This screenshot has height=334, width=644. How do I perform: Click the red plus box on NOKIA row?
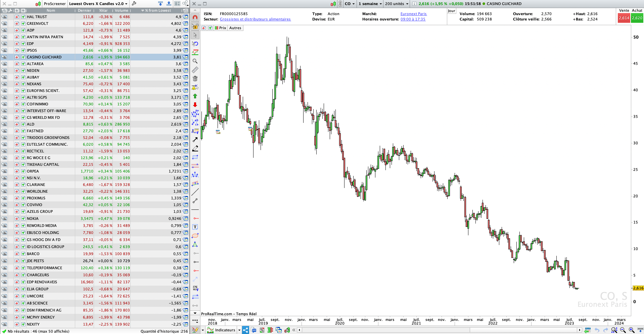click(x=17, y=219)
